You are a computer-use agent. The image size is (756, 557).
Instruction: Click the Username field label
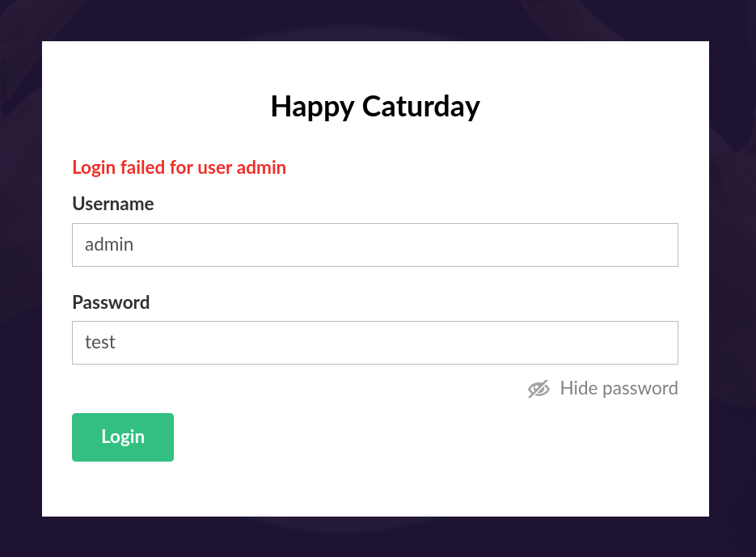112,204
